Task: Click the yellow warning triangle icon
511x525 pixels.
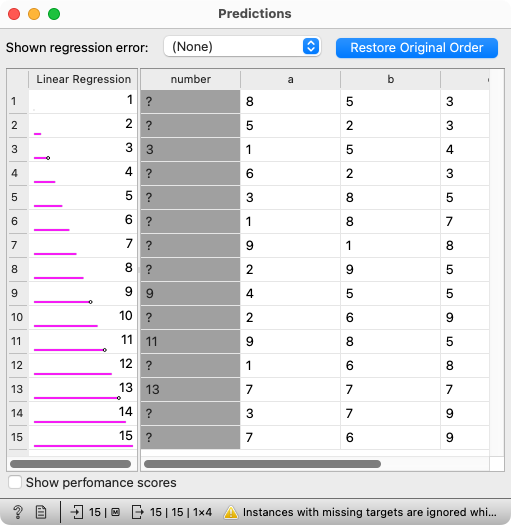Action: tap(231, 512)
